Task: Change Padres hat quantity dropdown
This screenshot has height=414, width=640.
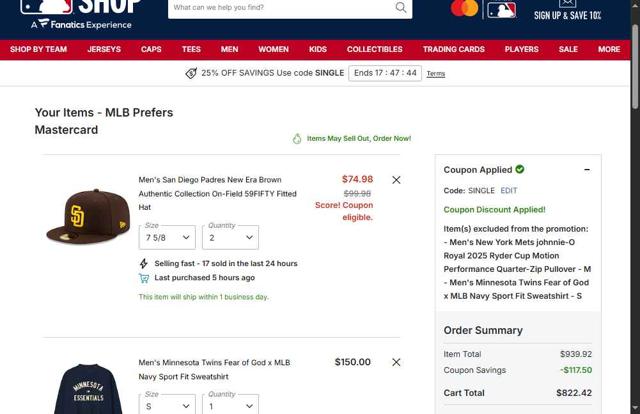Action: tap(230, 238)
